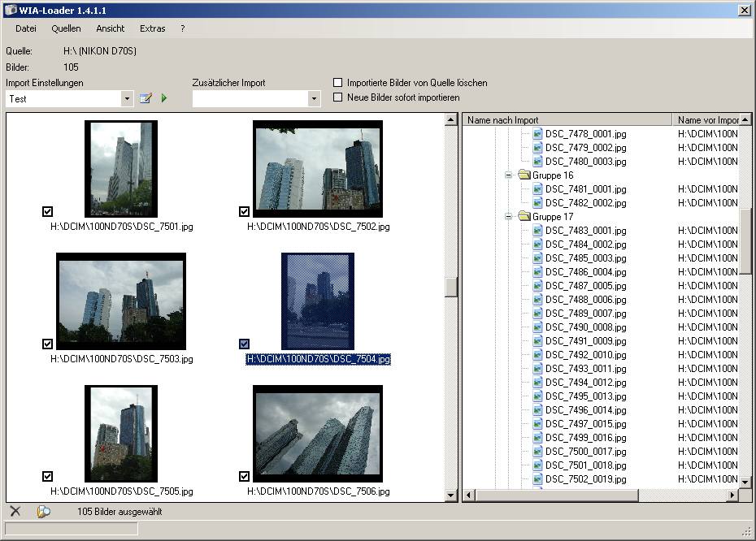Click the green start import arrow
The height and width of the screenshot is (541, 756).
(x=164, y=98)
